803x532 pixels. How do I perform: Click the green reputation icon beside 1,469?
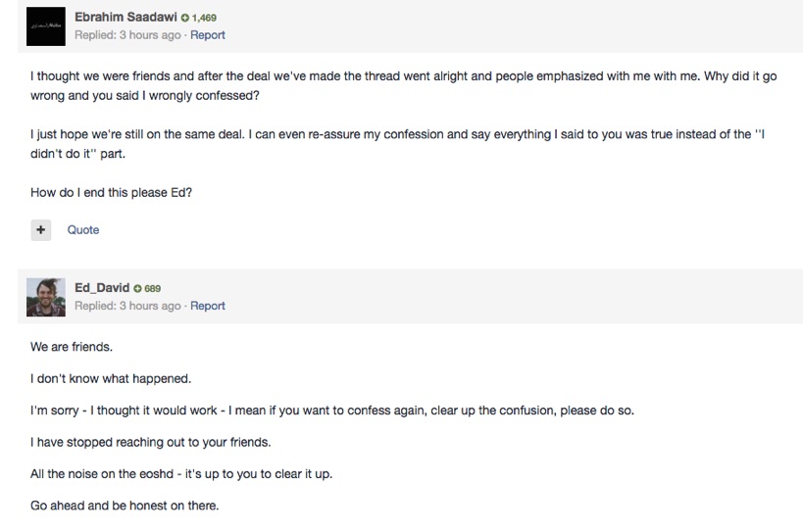click(185, 18)
